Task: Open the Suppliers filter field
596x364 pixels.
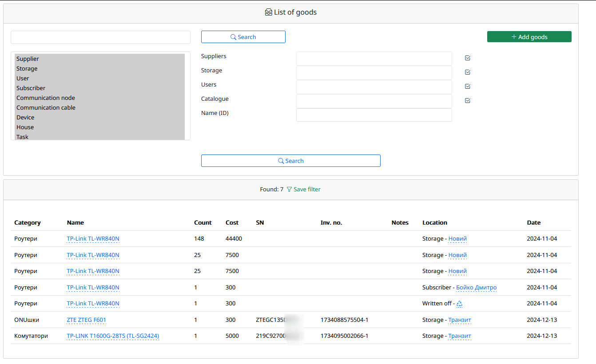Action: point(374,59)
